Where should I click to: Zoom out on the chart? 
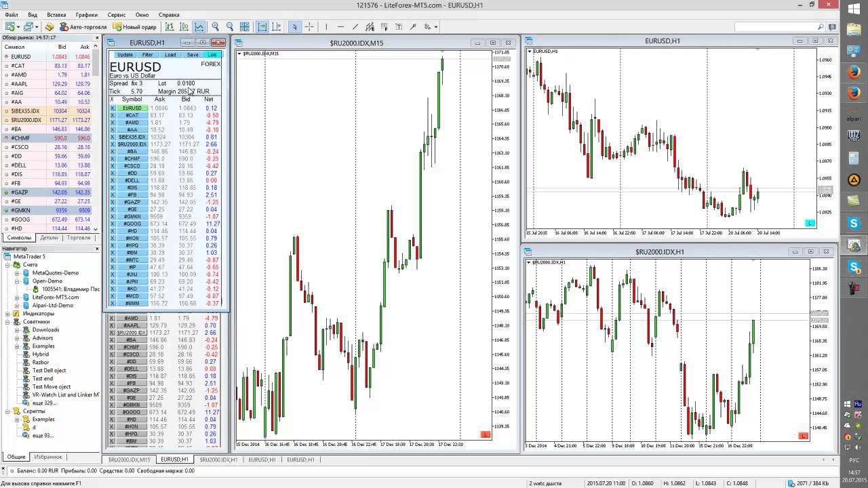(x=231, y=26)
